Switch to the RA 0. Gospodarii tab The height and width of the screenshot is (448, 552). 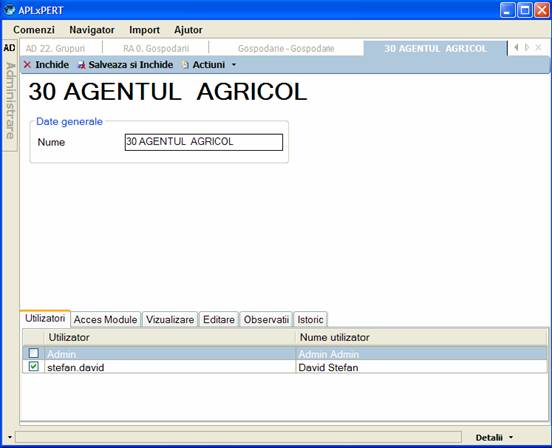coord(156,49)
